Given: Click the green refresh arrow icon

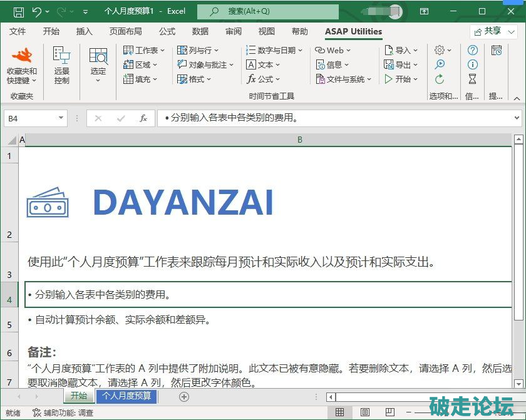Looking at the screenshot, I should 440,79.
